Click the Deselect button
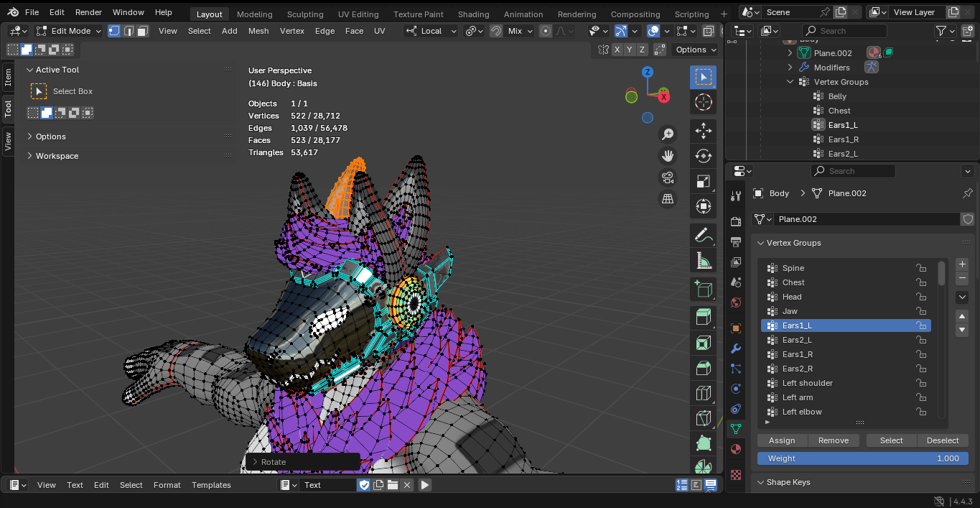Image resolution: width=980 pixels, height=508 pixels. 943,440
